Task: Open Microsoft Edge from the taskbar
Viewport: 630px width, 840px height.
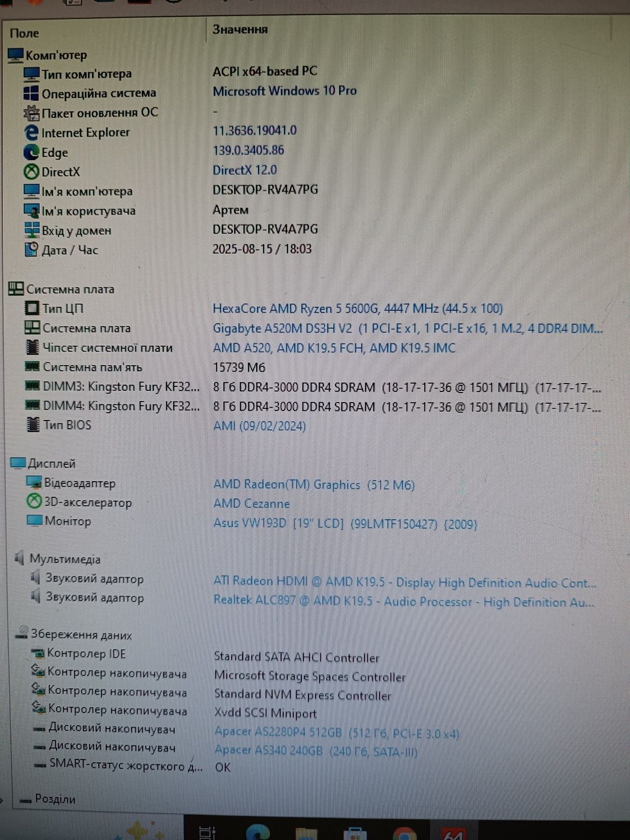Action: pos(258,833)
